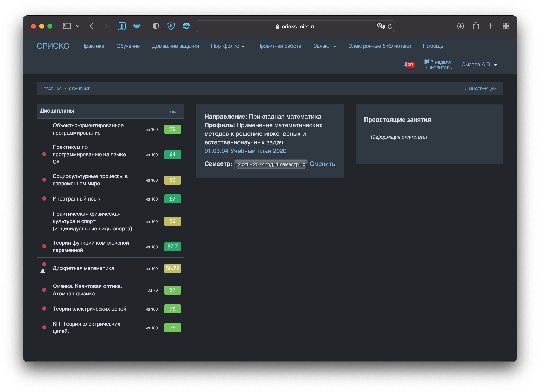Open the privacy shield half-filled icon
Image resolution: width=540 pixels, height=392 pixels.
coord(155,26)
